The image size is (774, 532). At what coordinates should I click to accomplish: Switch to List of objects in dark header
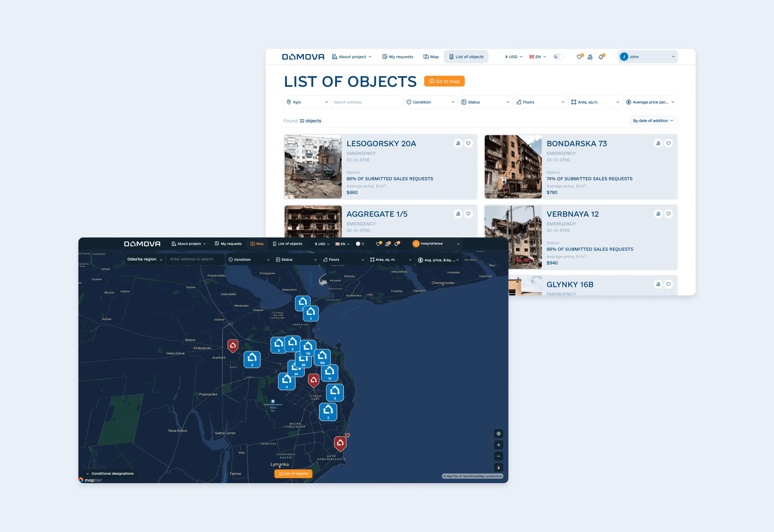click(287, 244)
